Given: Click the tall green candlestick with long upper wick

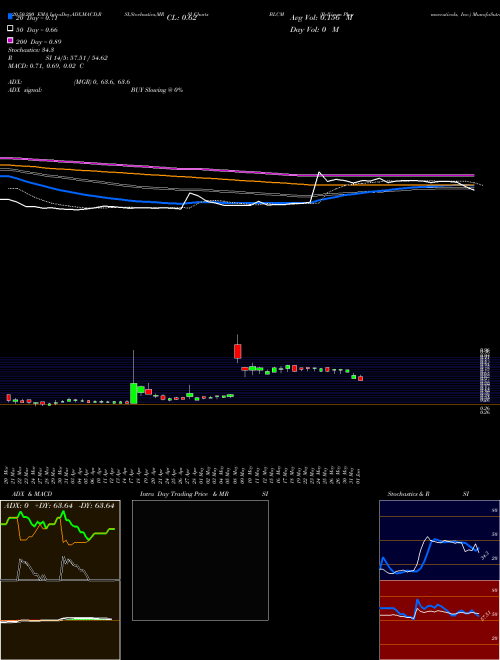Looking at the screenshot, I should tap(133, 393).
